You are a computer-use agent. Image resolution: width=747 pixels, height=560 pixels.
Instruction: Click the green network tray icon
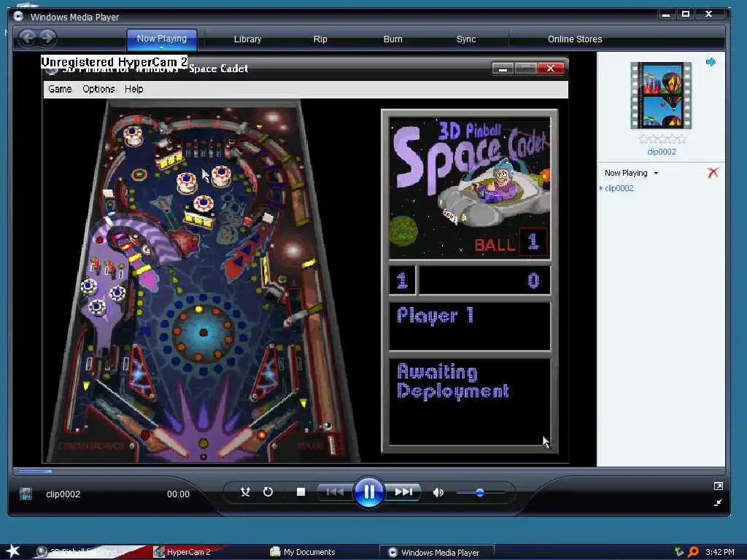click(x=679, y=552)
